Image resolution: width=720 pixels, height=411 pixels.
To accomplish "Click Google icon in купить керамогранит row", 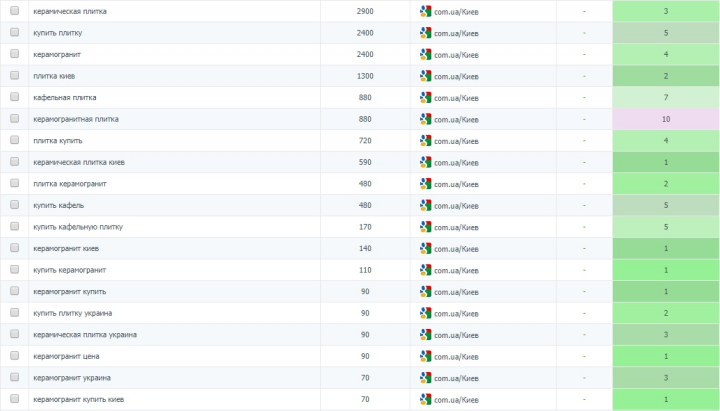I will (425, 270).
